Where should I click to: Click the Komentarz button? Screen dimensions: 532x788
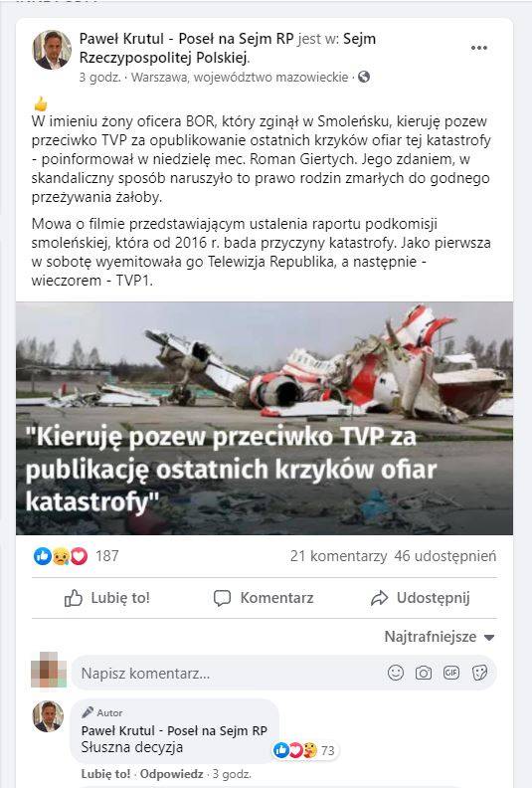tap(264, 598)
